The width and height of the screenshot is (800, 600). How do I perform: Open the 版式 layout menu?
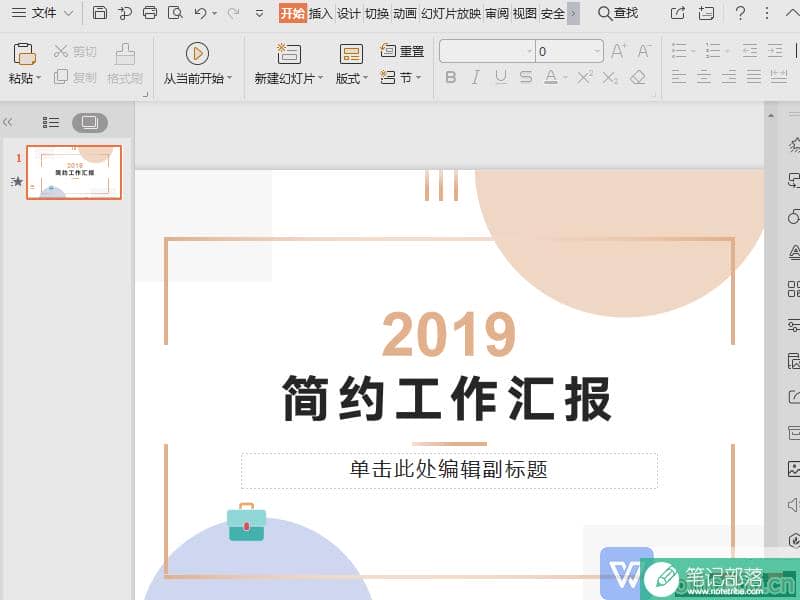(352, 64)
